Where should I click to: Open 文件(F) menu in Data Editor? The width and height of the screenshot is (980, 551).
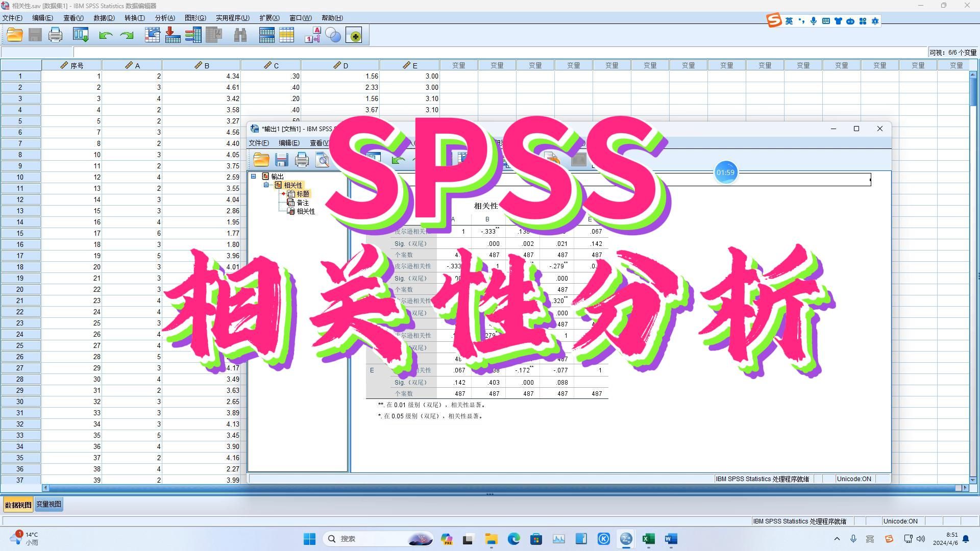pos(12,18)
